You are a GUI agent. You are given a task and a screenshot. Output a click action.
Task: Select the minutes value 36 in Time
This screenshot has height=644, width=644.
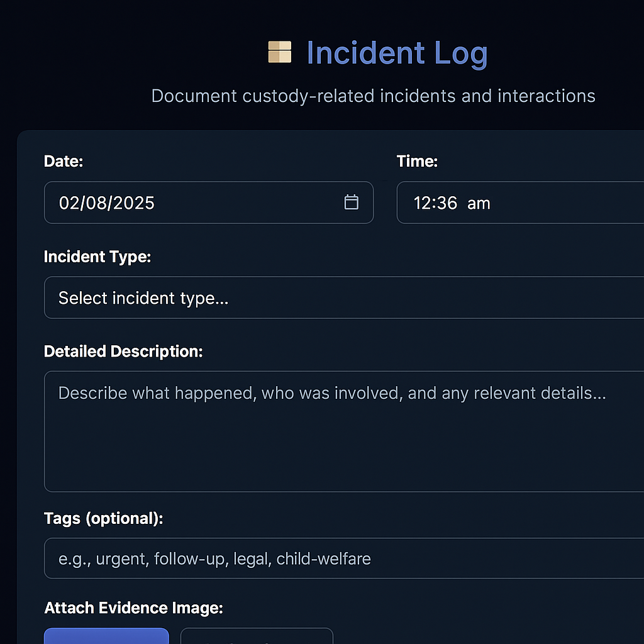(448, 203)
